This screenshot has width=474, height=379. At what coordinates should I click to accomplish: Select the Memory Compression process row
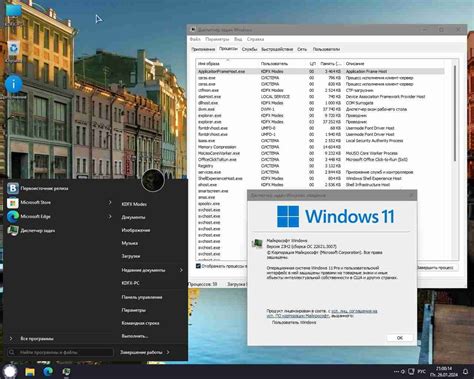[x=320, y=147]
